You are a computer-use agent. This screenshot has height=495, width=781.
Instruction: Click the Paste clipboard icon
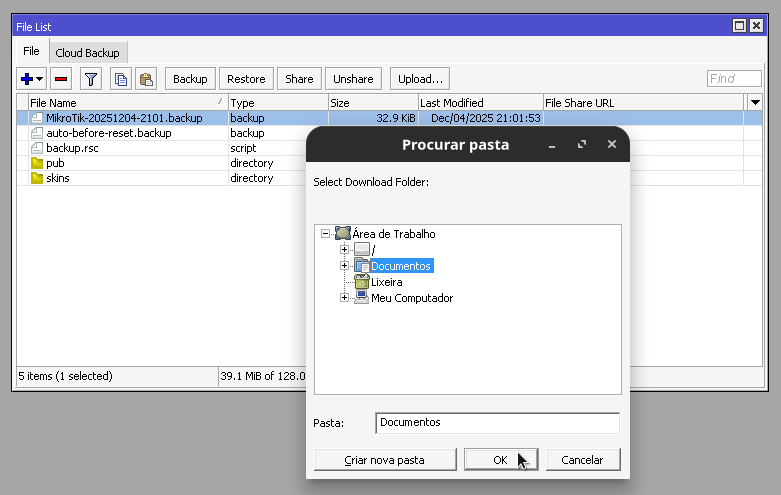tap(146, 79)
